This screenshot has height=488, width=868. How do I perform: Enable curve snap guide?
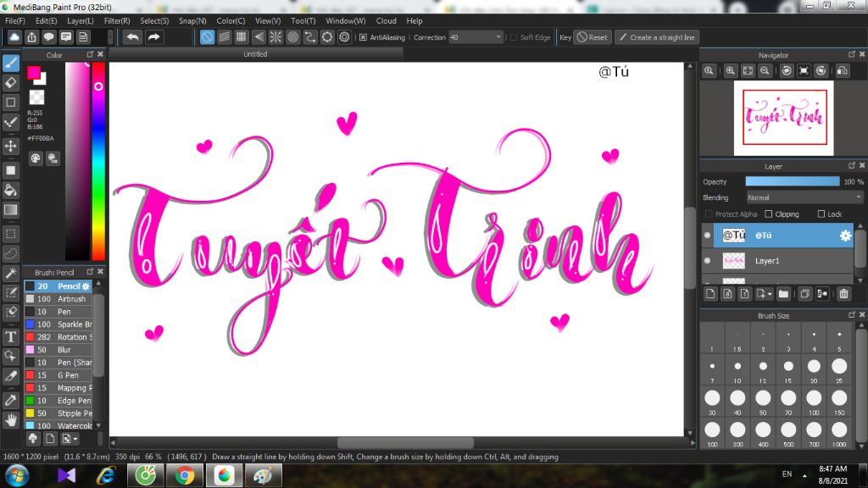tap(310, 37)
